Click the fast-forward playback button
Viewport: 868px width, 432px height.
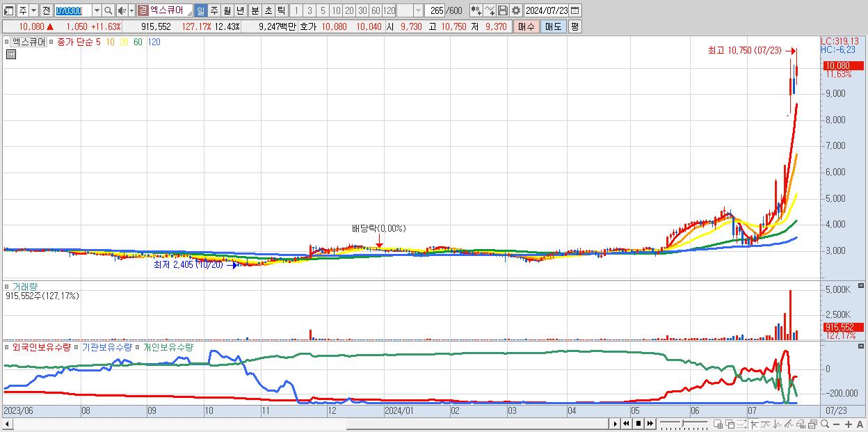tap(650, 424)
